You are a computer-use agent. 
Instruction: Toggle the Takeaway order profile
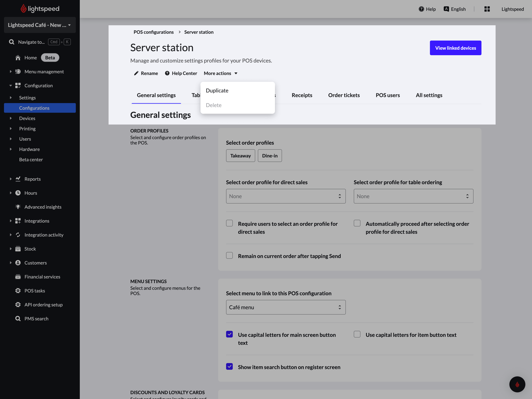coord(241,156)
